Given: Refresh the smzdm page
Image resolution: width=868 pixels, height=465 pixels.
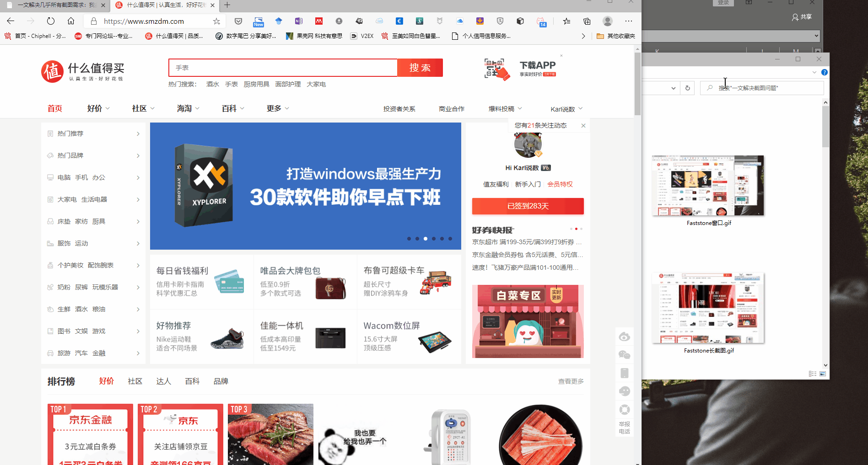Looking at the screenshot, I should [x=51, y=21].
